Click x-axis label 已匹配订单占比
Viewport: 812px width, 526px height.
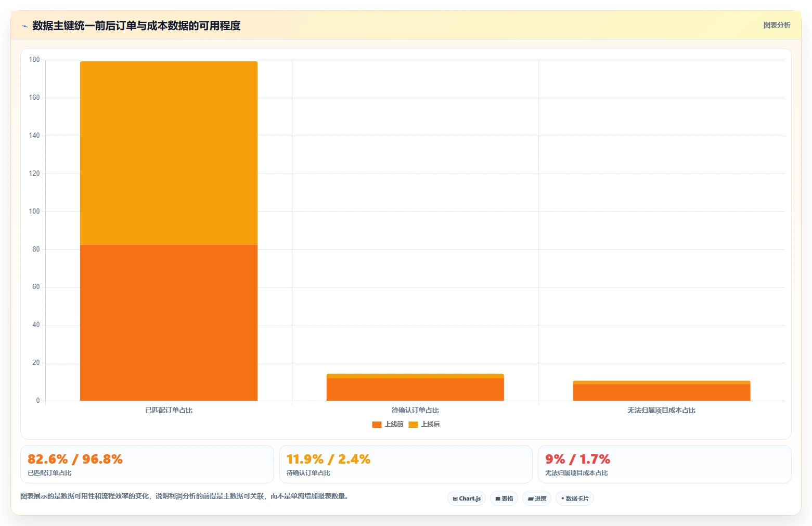tap(169, 410)
